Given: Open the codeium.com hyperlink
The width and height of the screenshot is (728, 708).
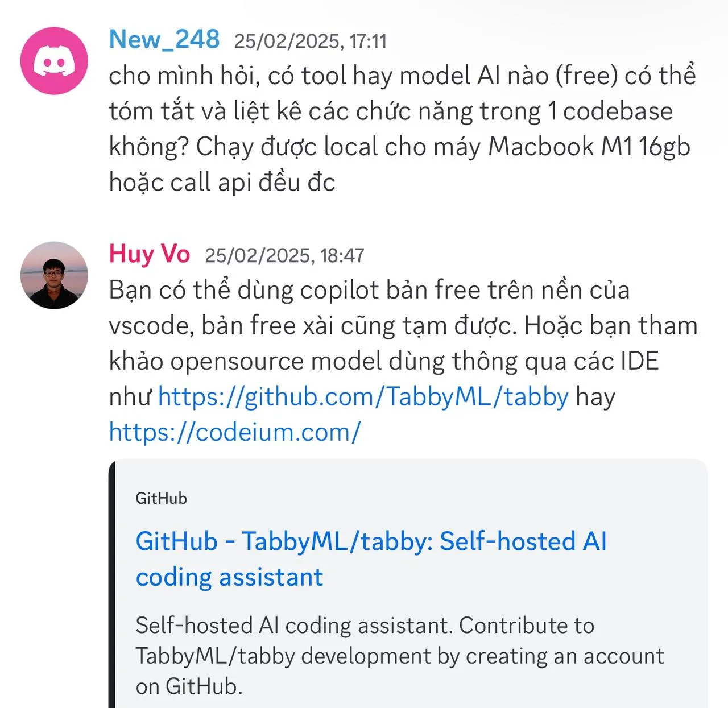Looking at the screenshot, I should (x=233, y=431).
